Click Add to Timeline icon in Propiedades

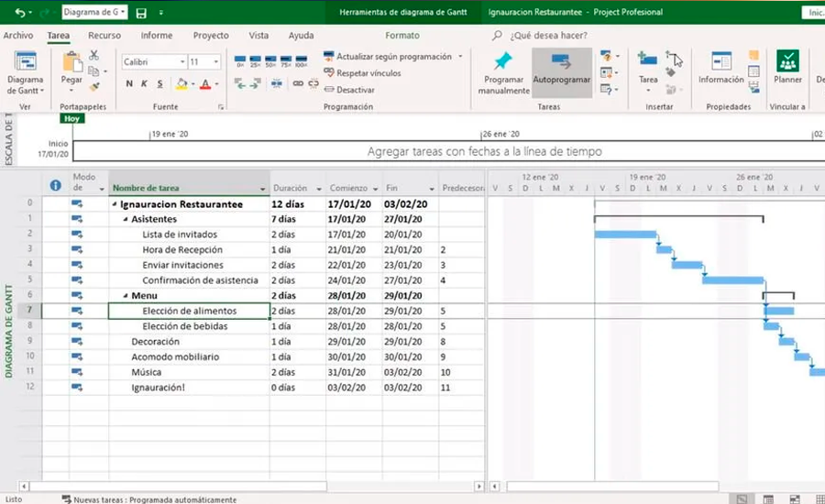click(754, 87)
